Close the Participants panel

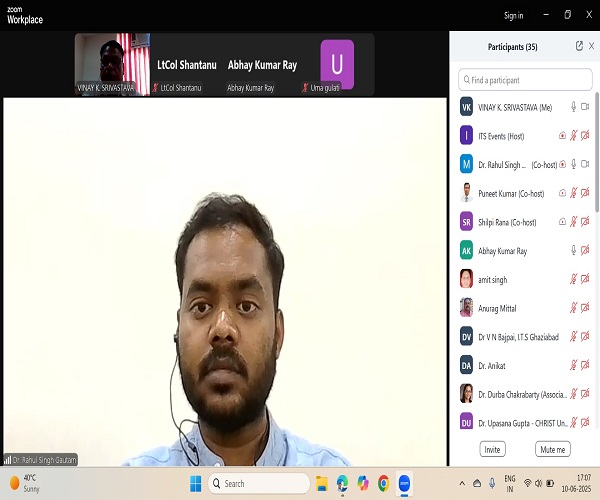click(591, 46)
